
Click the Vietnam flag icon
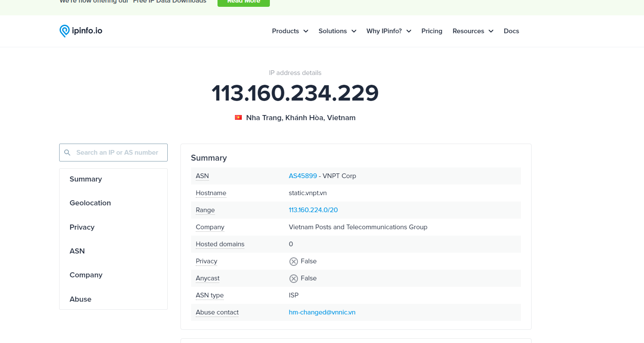pyautogui.click(x=238, y=118)
